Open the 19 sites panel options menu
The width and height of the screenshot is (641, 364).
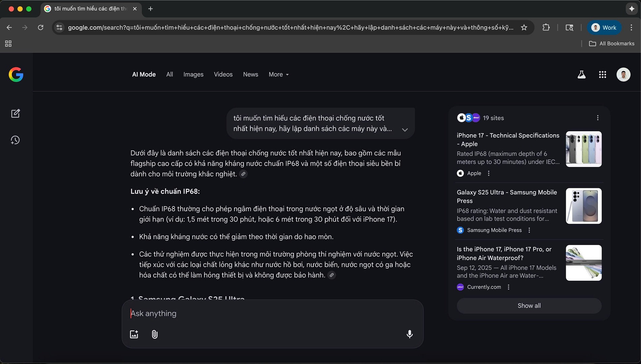tap(597, 118)
